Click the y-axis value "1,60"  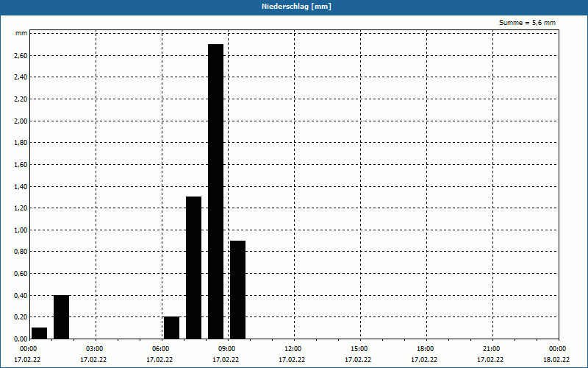[21, 164]
